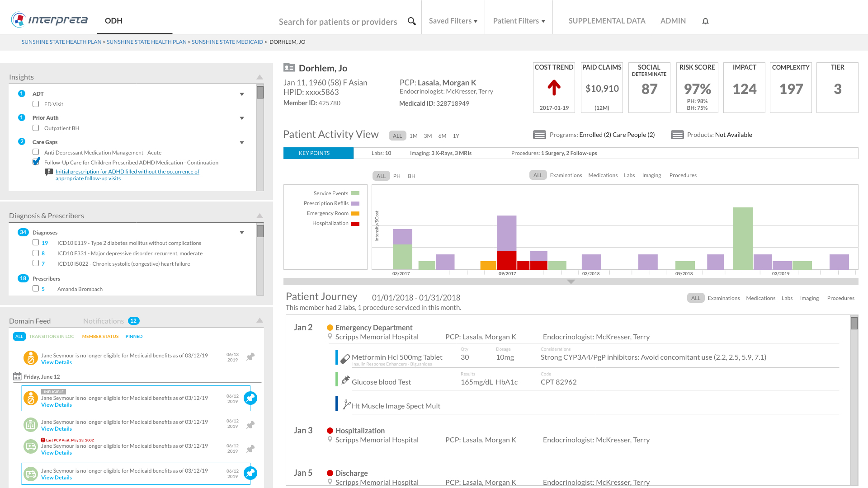Check the ED Visit checkbox
This screenshot has width=868, height=488.
click(36, 104)
